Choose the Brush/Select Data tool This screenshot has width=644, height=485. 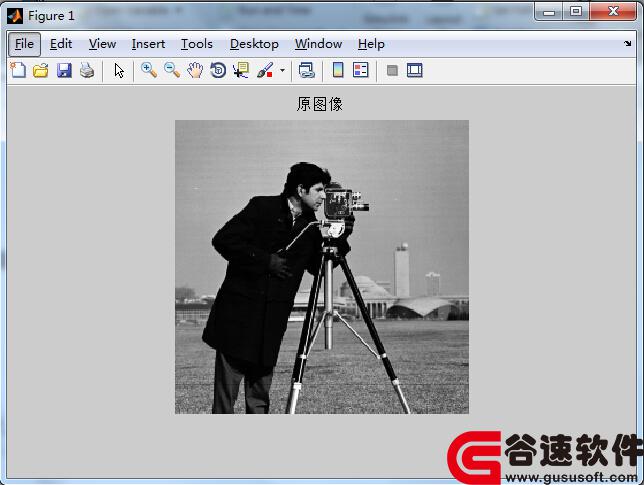click(265, 70)
